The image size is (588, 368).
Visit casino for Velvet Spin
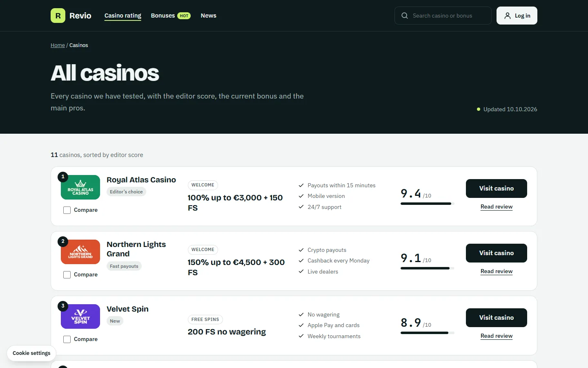point(497,318)
